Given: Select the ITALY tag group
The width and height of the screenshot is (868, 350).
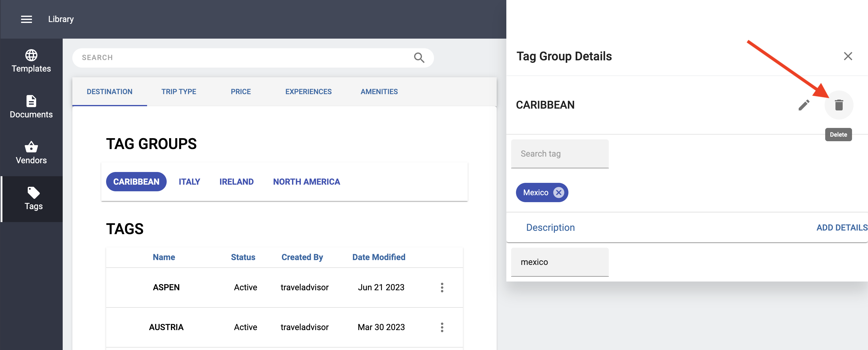Looking at the screenshot, I should click(x=189, y=182).
